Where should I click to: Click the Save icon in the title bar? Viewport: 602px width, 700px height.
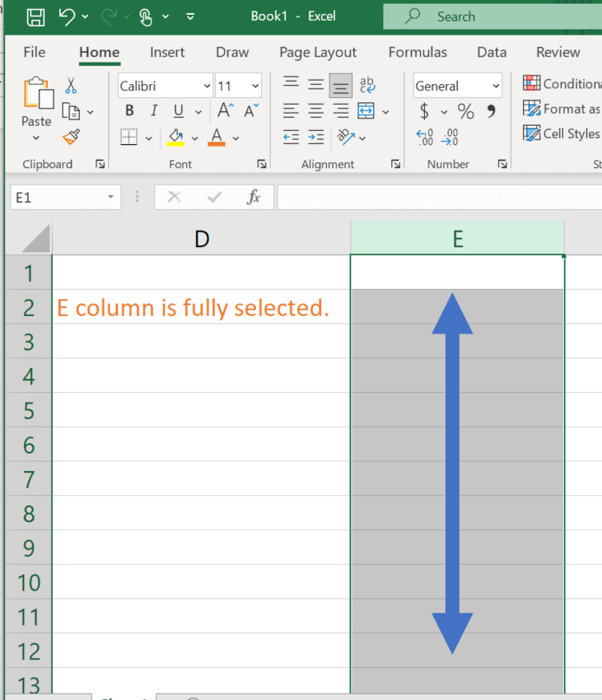[35, 17]
